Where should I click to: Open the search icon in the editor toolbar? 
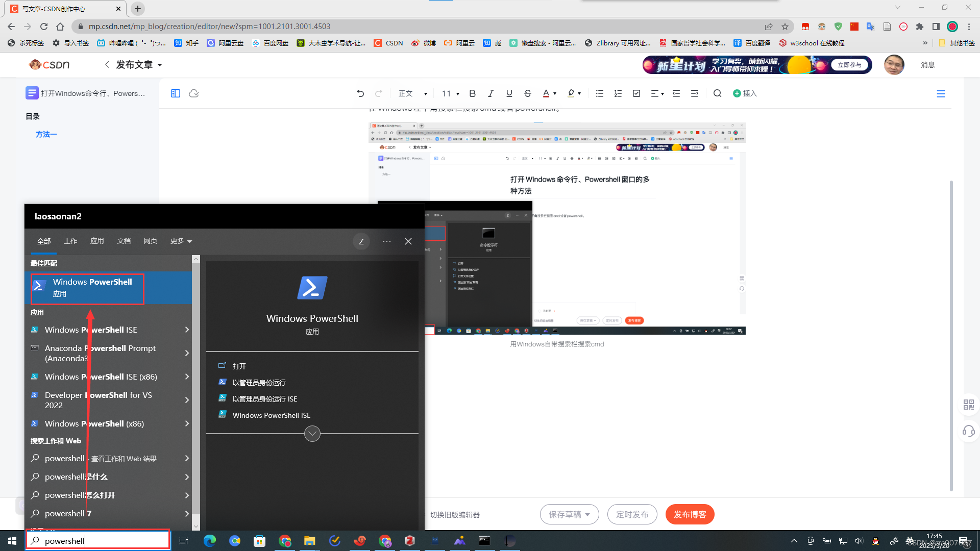[x=717, y=93]
